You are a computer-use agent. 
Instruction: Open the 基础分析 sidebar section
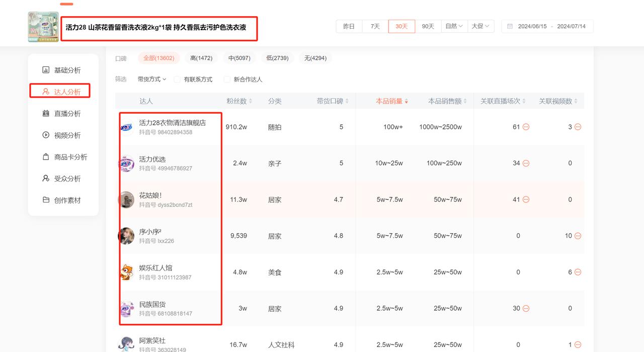pos(61,69)
